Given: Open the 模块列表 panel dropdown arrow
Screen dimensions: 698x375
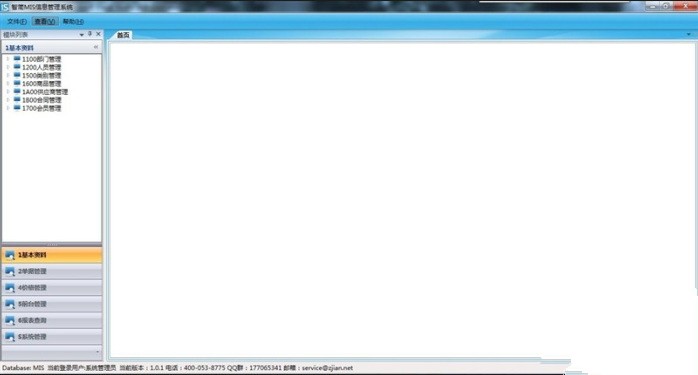Looking at the screenshot, I should (81, 34).
